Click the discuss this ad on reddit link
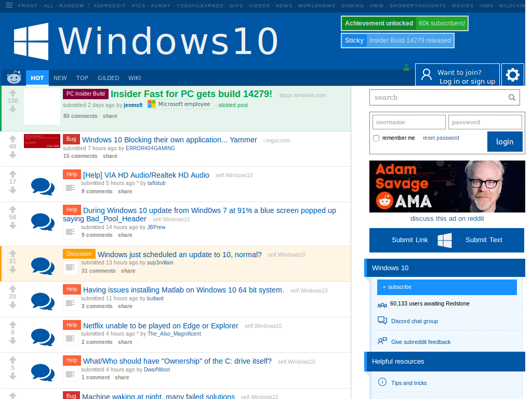This screenshot has height=399, width=532. click(447, 219)
